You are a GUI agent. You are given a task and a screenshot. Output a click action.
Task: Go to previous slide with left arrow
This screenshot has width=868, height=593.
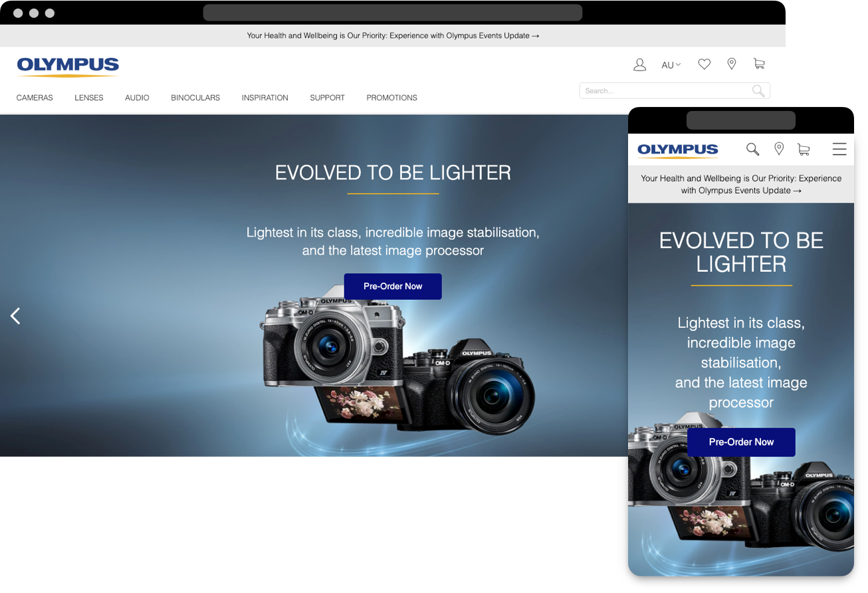coord(15,316)
